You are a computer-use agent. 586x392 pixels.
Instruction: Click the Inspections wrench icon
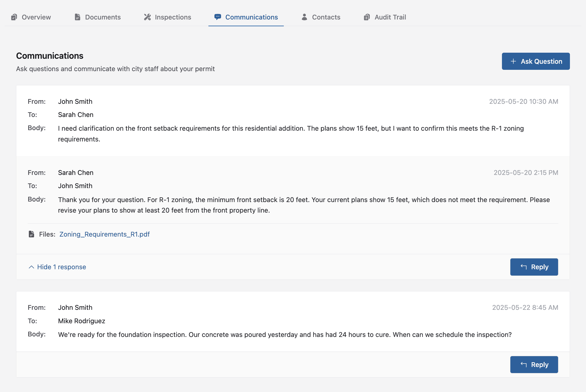tap(147, 17)
